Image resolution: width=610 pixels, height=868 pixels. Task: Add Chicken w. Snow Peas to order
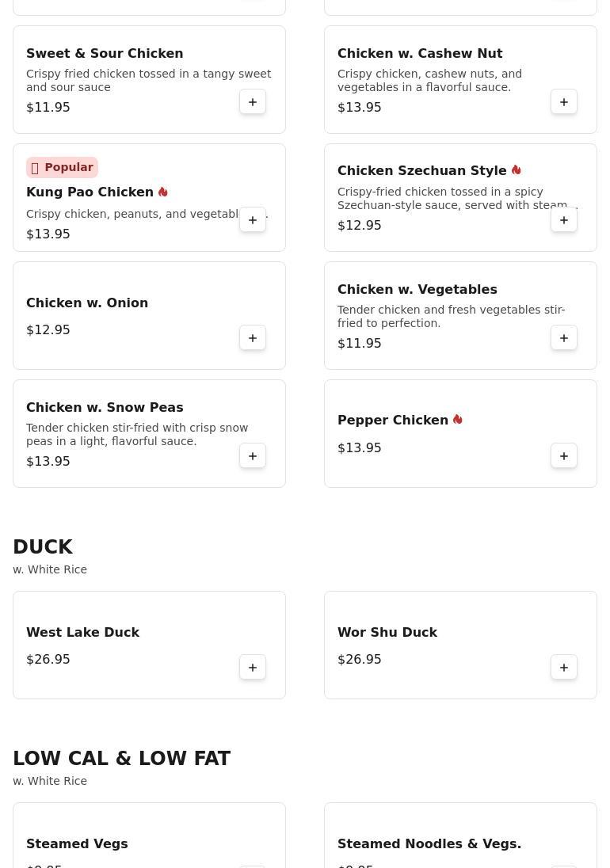click(x=253, y=455)
